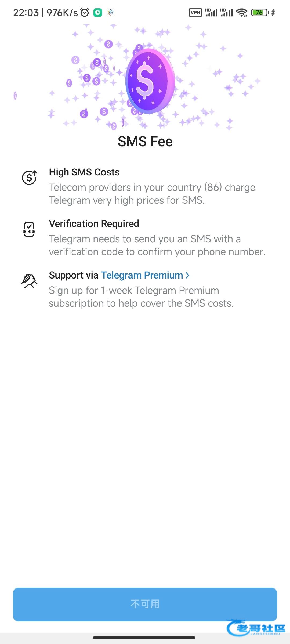
Task: Click the High SMS Costs dollar icon
Action: [29, 178]
